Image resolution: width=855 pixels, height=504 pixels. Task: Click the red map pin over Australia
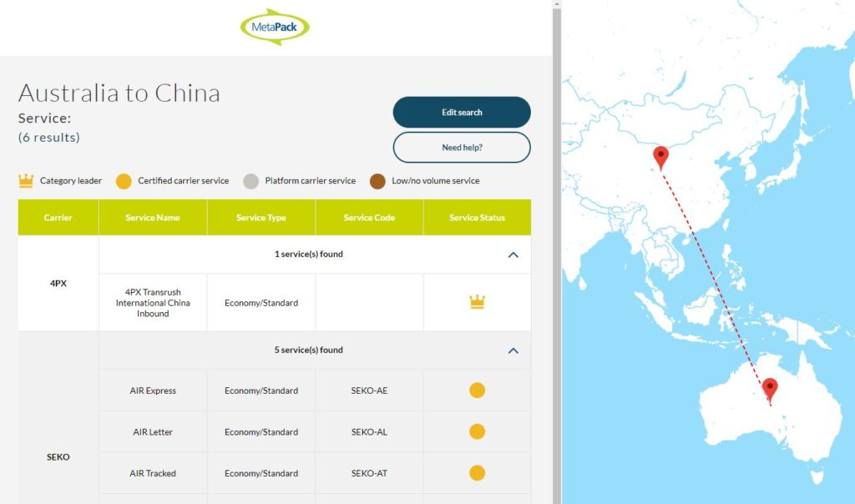click(770, 388)
